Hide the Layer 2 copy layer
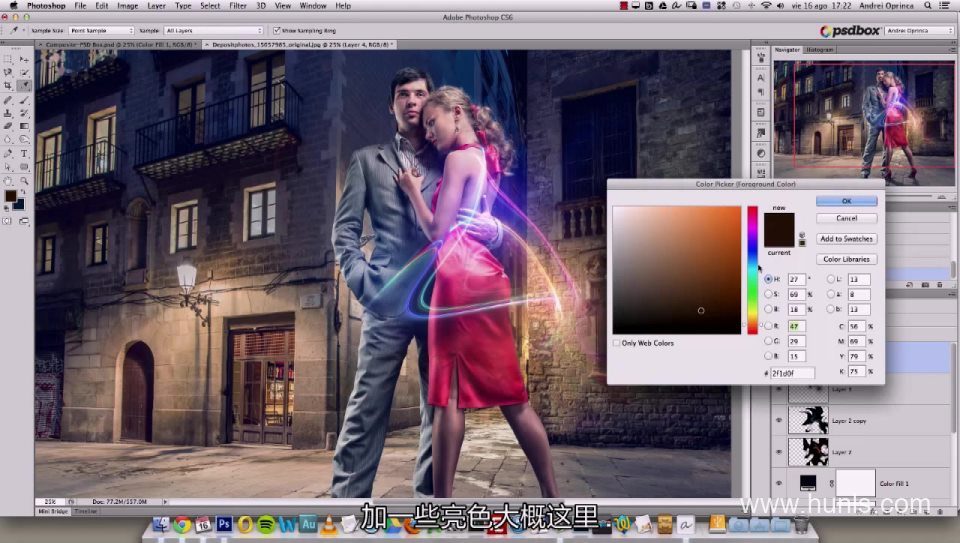 pos(779,421)
